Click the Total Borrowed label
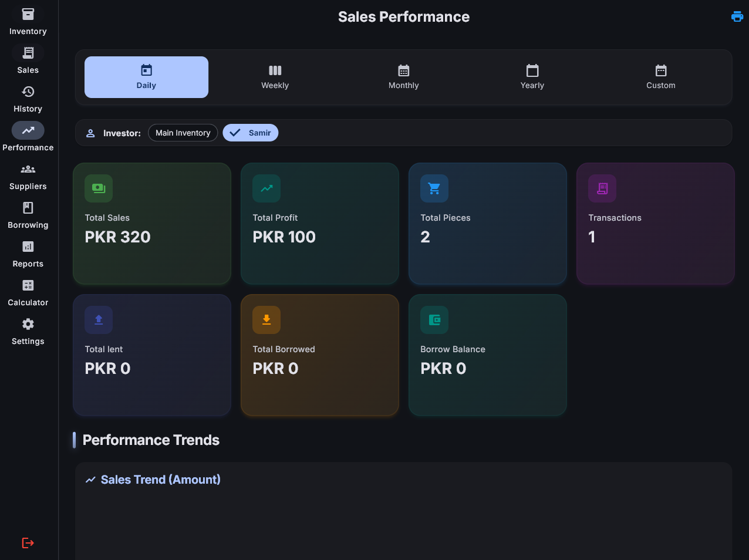The image size is (749, 560). click(x=284, y=349)
